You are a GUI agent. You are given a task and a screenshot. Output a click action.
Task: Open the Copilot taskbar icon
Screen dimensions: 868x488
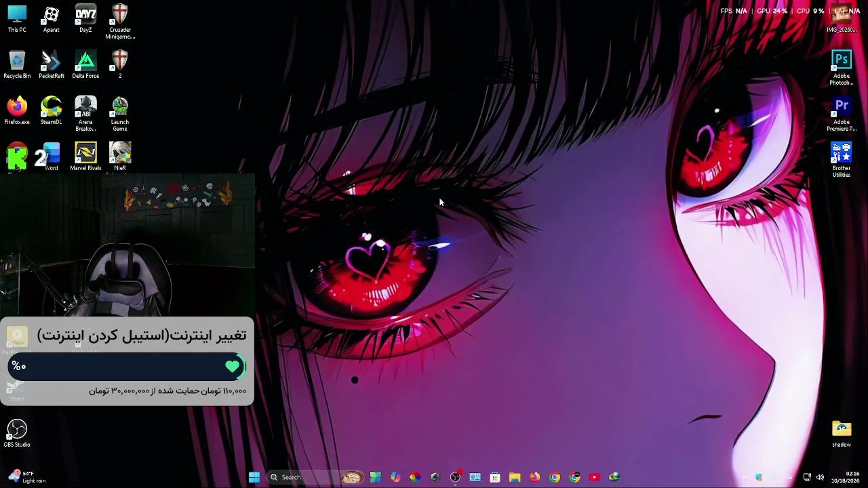pos(395,477)
